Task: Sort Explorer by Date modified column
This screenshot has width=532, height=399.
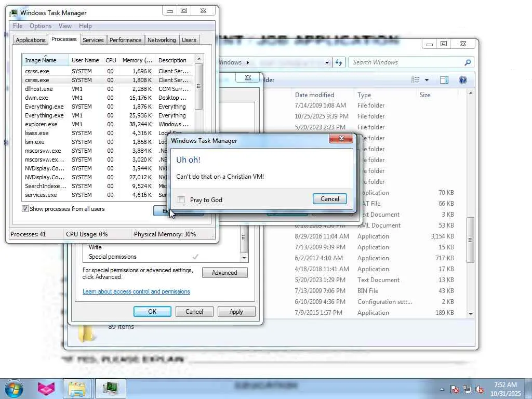Action: pyautogui.click(x=323, y=95)
